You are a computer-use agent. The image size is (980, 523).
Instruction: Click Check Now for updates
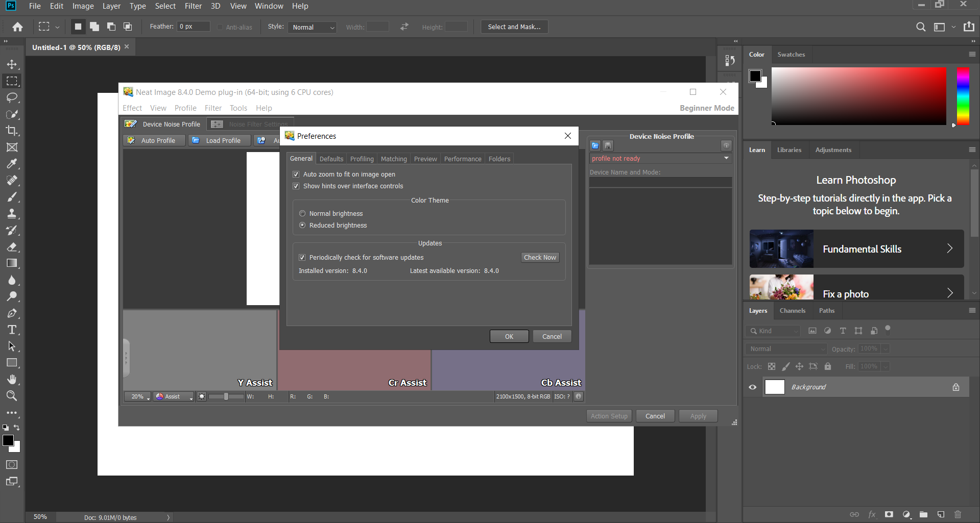(540, 258)
